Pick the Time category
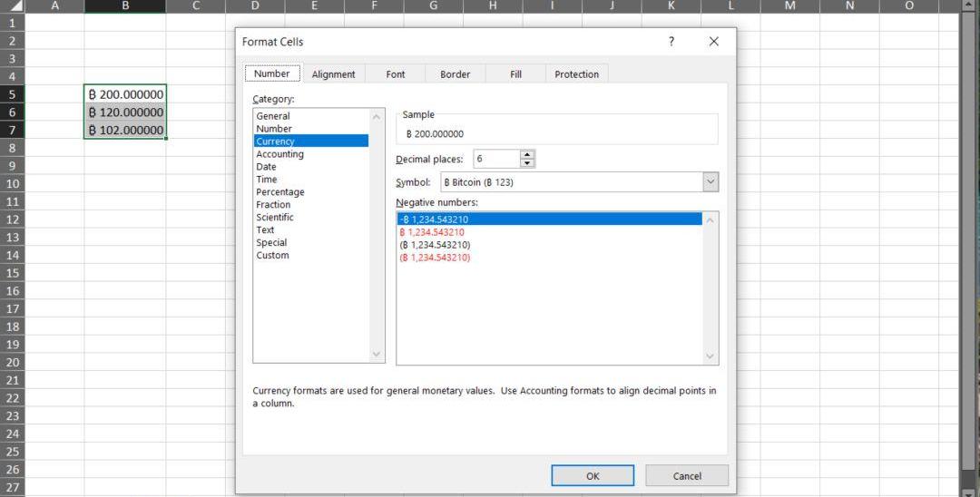The image size is (980, 497). (x=311, y=180)
